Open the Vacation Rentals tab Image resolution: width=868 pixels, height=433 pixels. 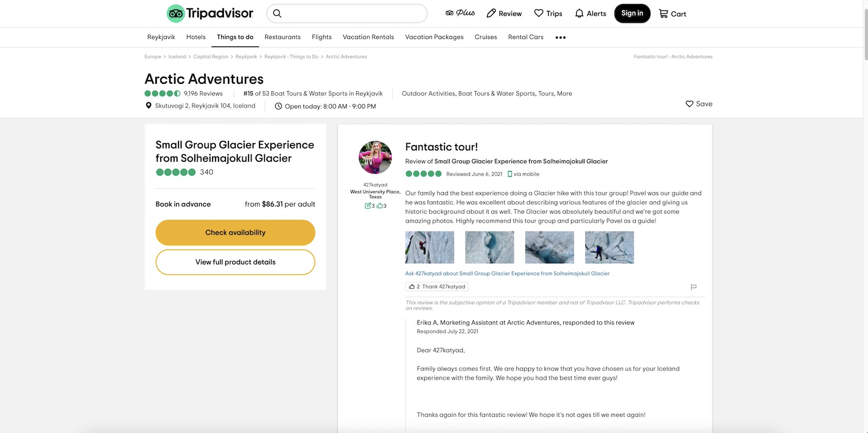[x=368, y=37]
